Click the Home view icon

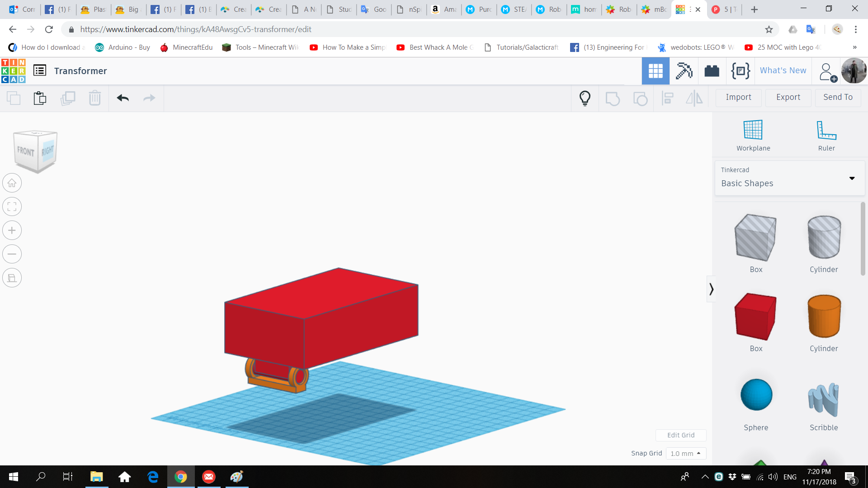click(x=12, y=183)
